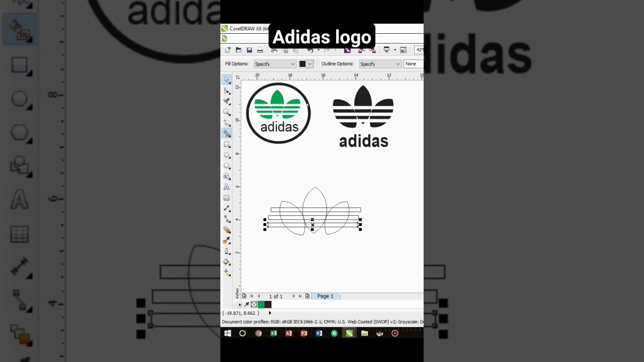
Task: Expand the status bar info arrow
Action: (270, 313)
